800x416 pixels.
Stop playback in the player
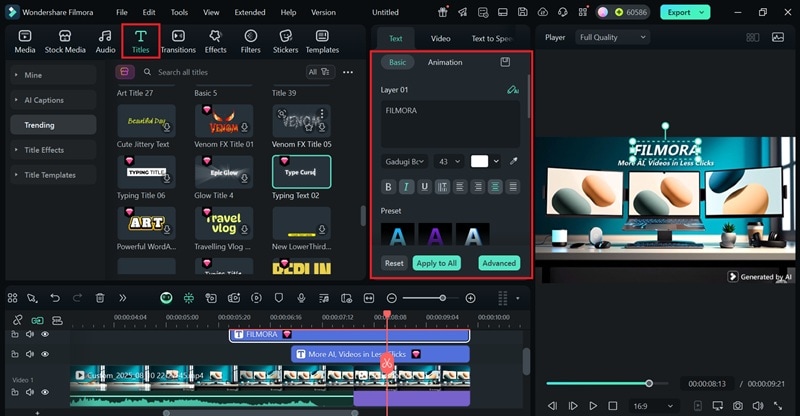(x=613, y=406)
